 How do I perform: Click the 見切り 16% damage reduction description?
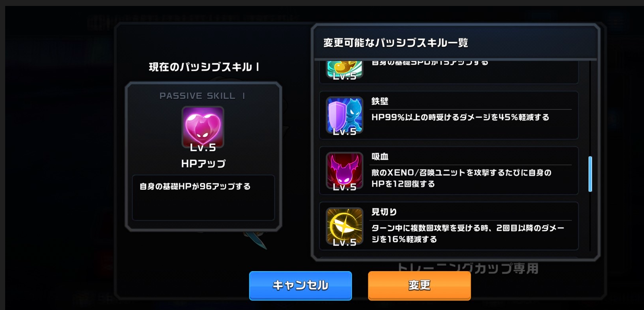click(468, 233)
